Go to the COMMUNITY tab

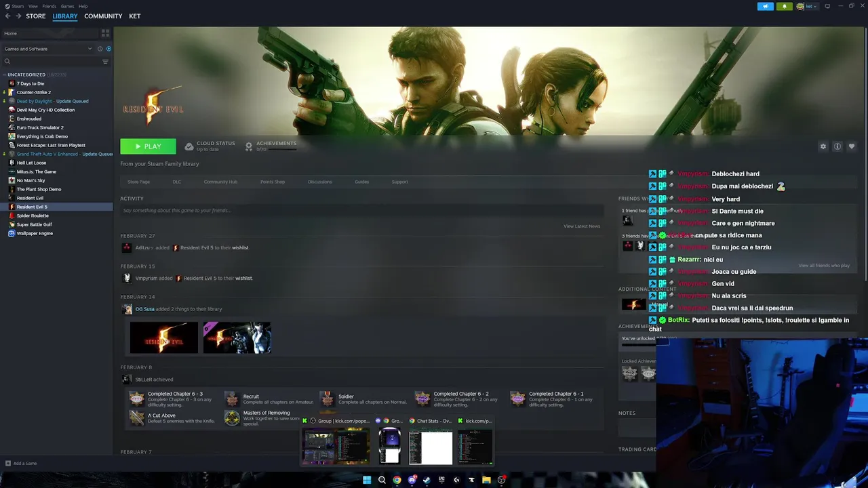pos(103,16)
